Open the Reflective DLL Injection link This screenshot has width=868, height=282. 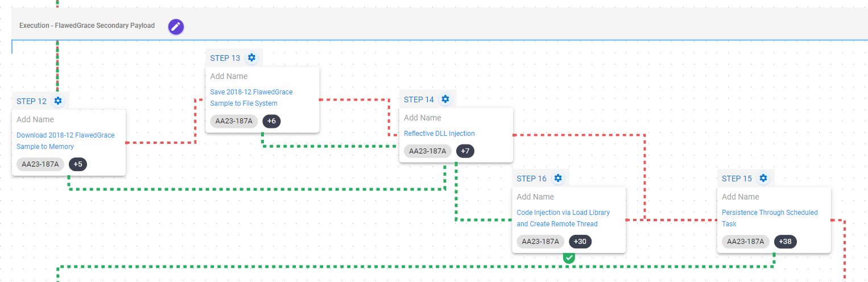point(439,134)
